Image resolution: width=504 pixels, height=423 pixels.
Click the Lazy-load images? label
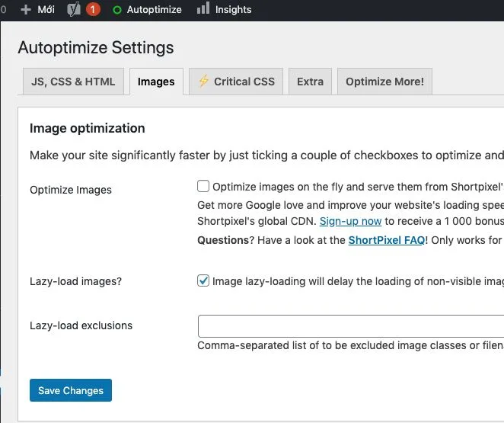(x=76, y=281)
